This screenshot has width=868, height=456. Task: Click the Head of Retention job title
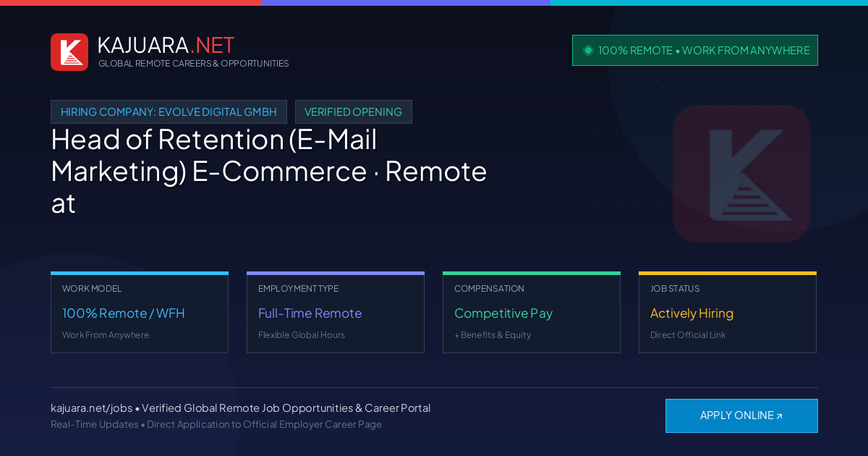[269, 172]
